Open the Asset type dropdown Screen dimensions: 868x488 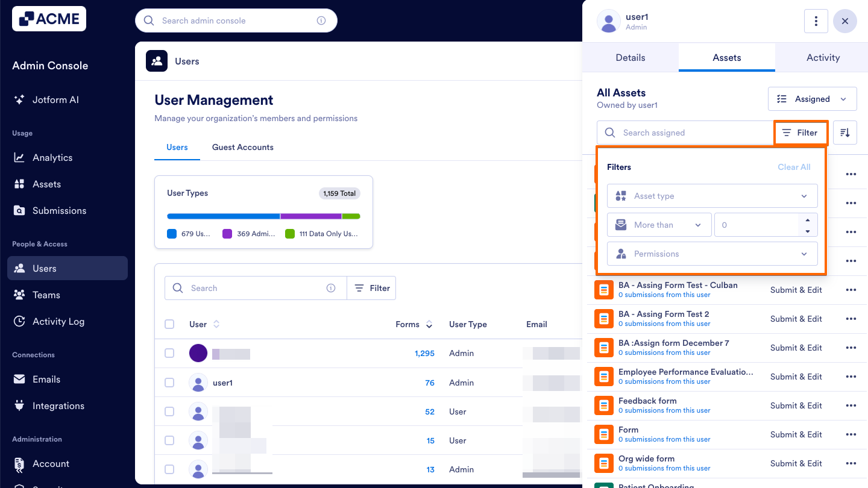click(x=712, y=196)
